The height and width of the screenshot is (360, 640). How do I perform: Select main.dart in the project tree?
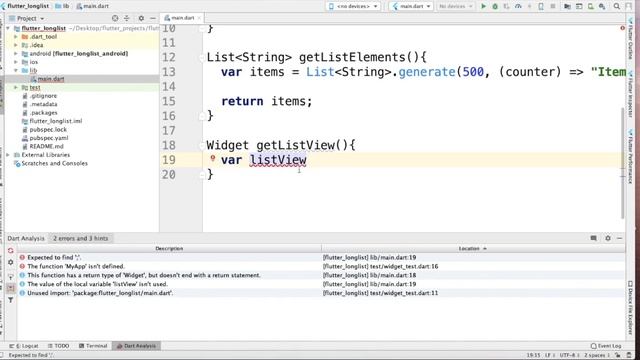(51, 79)
